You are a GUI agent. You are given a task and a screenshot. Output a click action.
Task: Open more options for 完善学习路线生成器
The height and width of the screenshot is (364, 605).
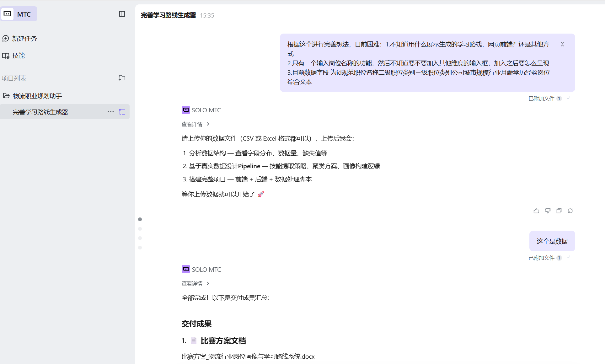pos(110,112)
